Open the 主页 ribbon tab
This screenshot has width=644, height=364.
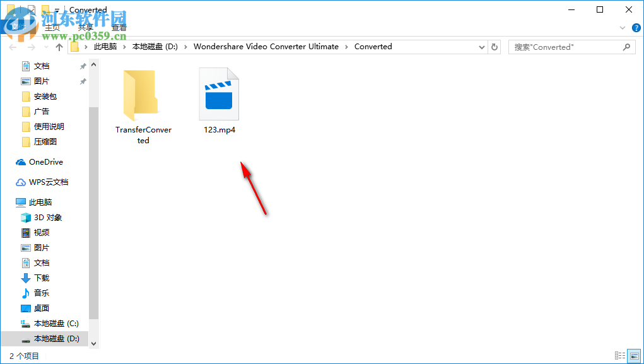click(x=52, y=28)
